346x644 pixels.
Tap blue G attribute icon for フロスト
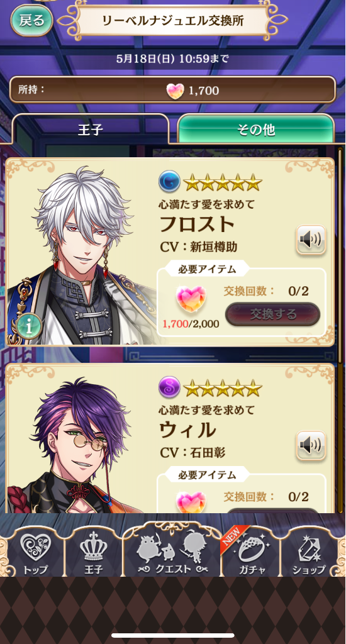[169, 181]
